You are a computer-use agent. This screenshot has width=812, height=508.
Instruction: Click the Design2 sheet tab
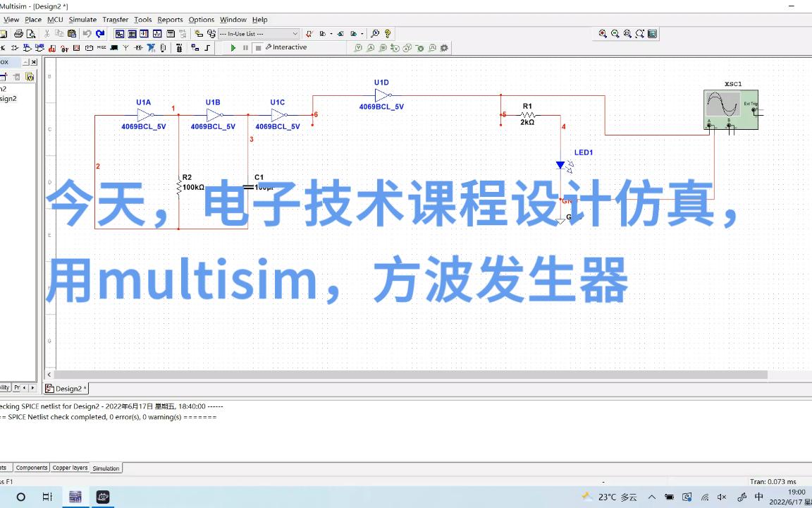(x=66, y=388)
